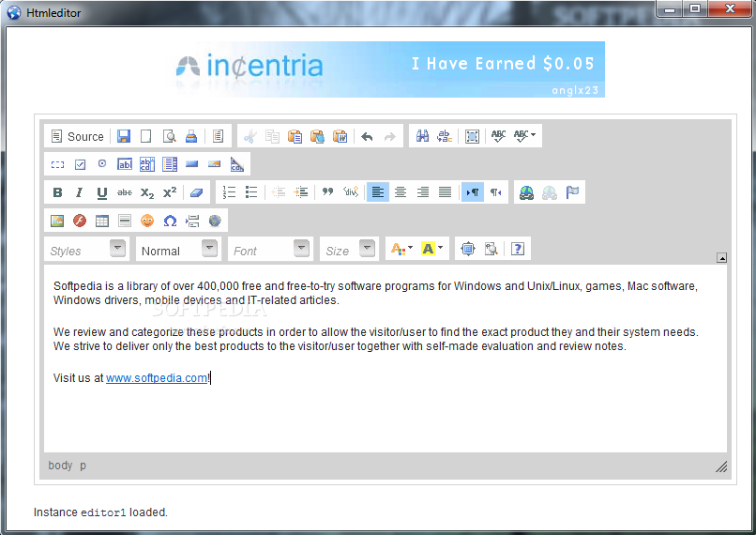Insert a Checkbox form field
The height and width of the screenshot is (535, 756).
pyautogui.click(x=80, y=164)
